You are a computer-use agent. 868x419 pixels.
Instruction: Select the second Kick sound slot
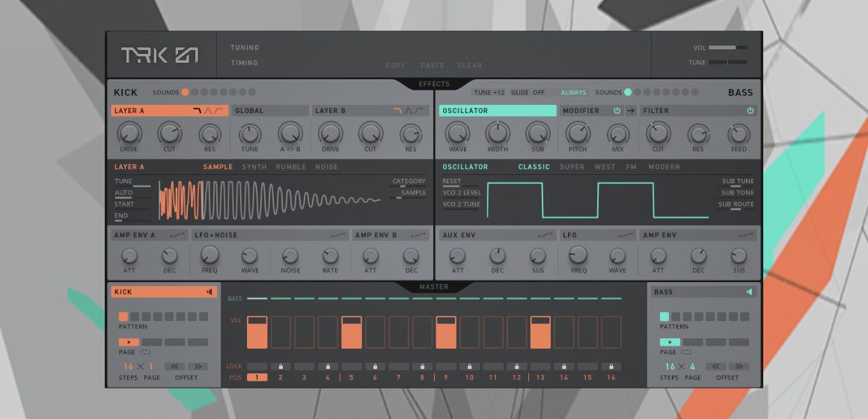(x=195, y=93)
